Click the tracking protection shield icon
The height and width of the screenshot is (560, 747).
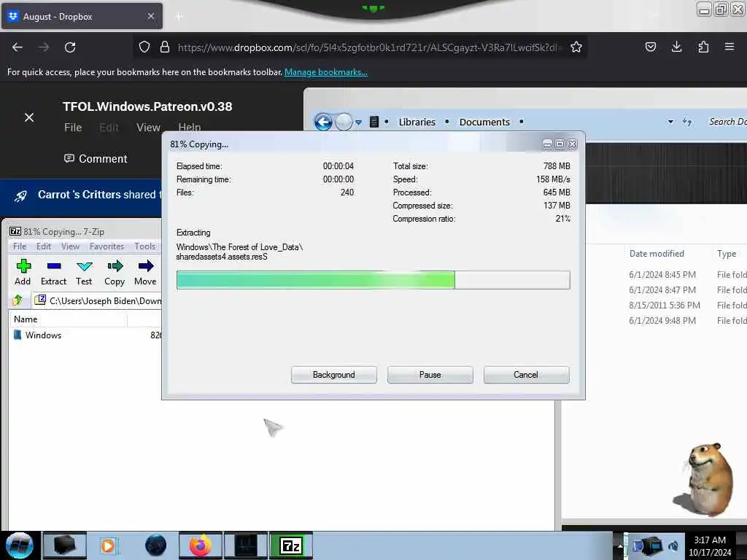[x=144, y=47]
